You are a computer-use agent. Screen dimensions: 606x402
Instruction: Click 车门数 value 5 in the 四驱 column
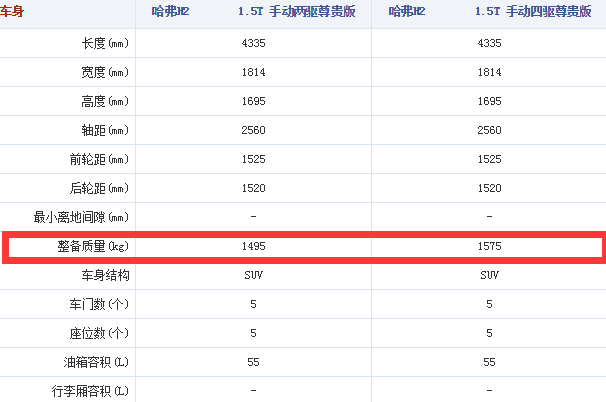coord(489,304)
